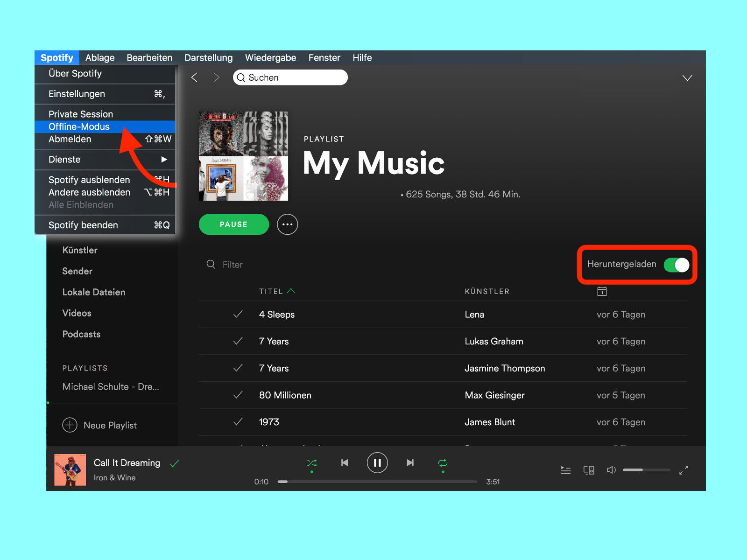
Task: Toggle Private Session in Spotify menu
Action: point(105,114)
